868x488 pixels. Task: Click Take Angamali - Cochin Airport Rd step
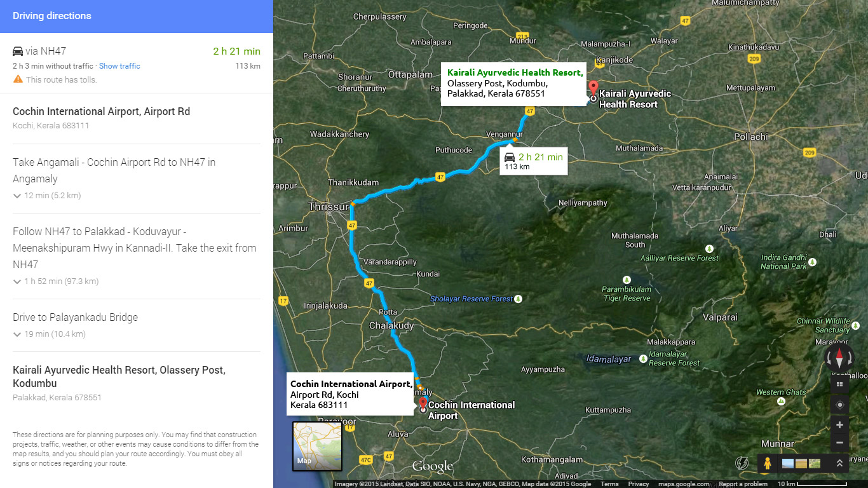coord(114,170)
